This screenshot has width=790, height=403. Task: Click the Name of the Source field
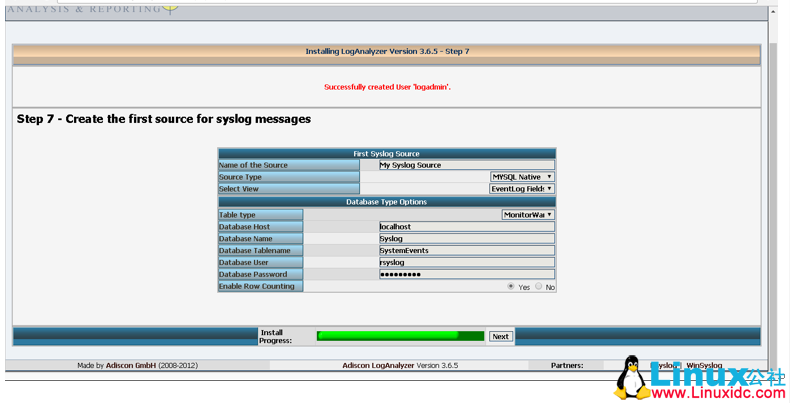(x=467, y=165)
